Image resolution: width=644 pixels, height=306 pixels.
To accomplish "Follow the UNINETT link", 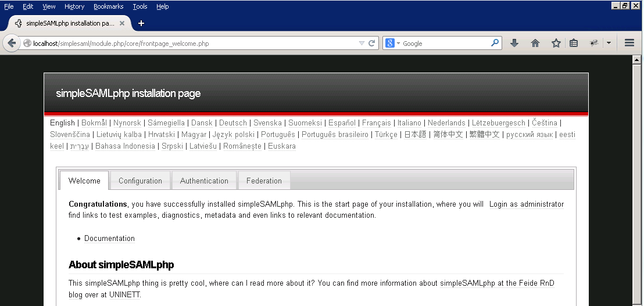I will (125, 294).
